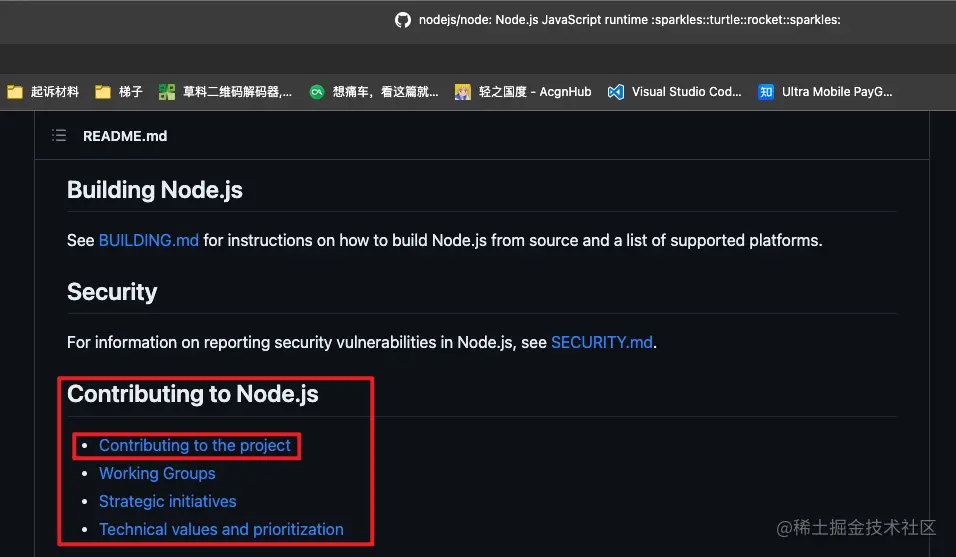The image size is (956, 557).
Task: Open the Strategic initiatives link
Action: [x=168, y=502]
